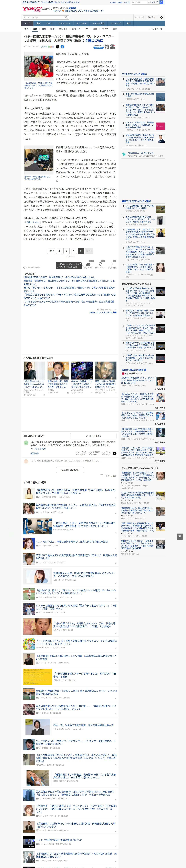Go to previous page with 前へ button

coord(51,251)
